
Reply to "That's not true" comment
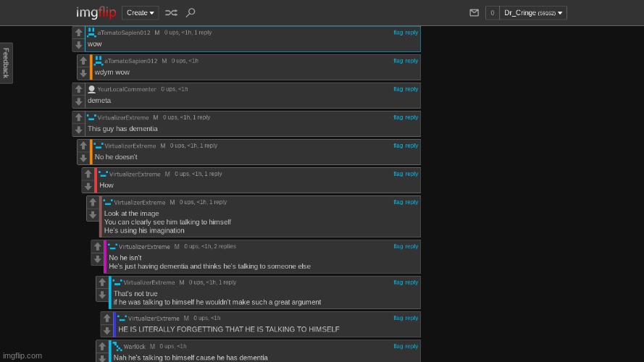pos(411,282)
